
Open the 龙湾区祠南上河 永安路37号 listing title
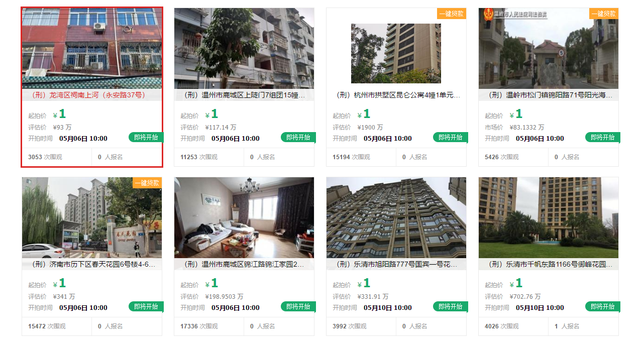pos(88,95)
